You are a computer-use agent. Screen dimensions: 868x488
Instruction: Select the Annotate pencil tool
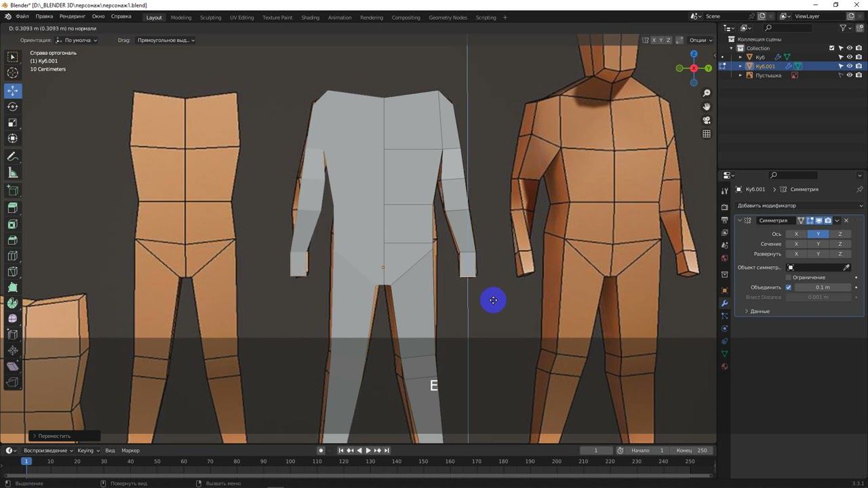tap(13, 157)
